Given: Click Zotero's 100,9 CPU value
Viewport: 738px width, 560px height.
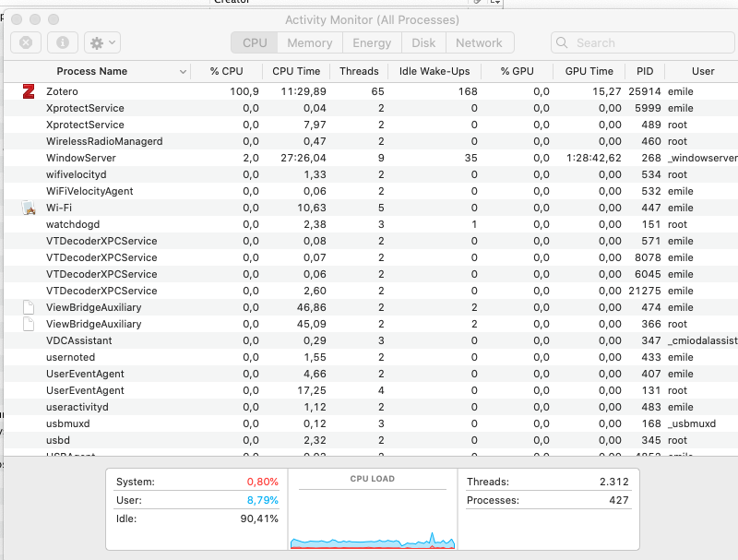Looking at the screenshot, I should pos(244,91).
